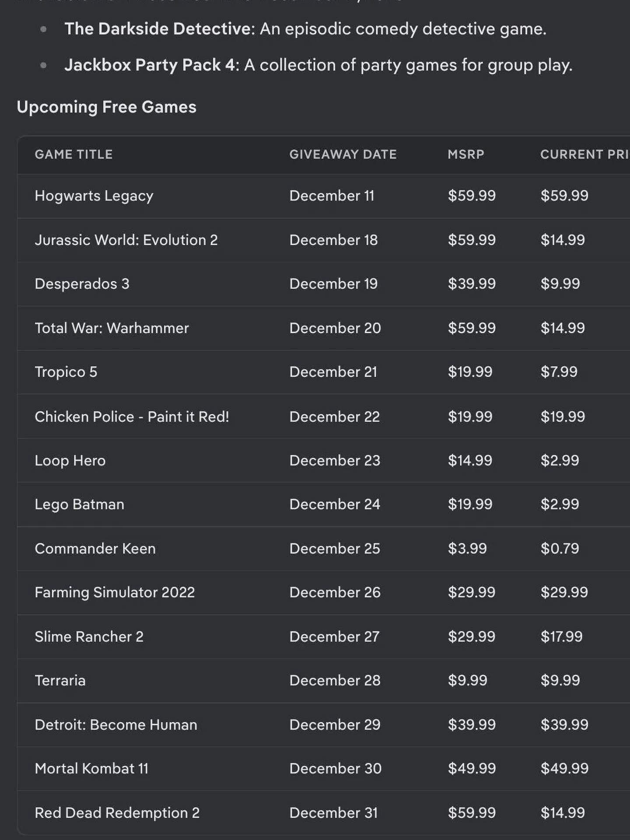
Task: Click Farming Simulator 2022 title
Action: click(x=115, y=592)
